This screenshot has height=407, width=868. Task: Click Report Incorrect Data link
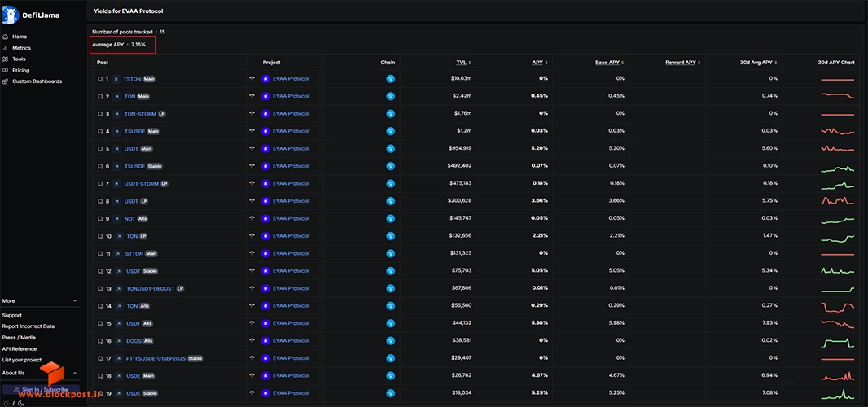[x=28, y=326]
